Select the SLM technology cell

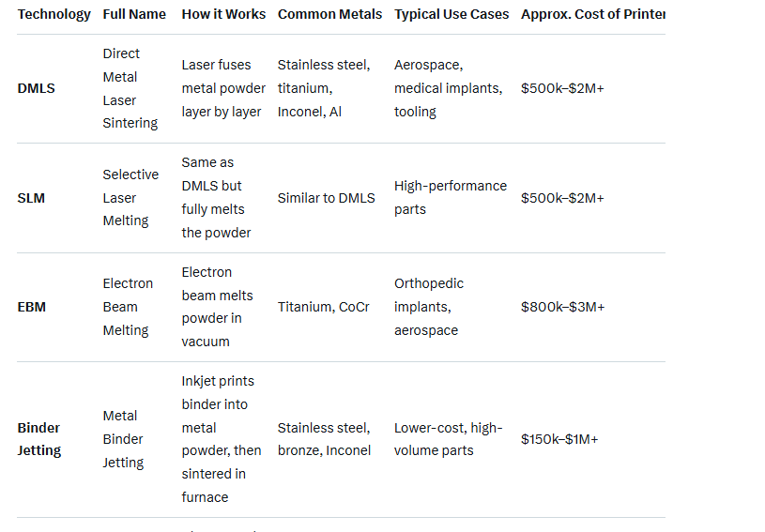(x=31, y=198)
